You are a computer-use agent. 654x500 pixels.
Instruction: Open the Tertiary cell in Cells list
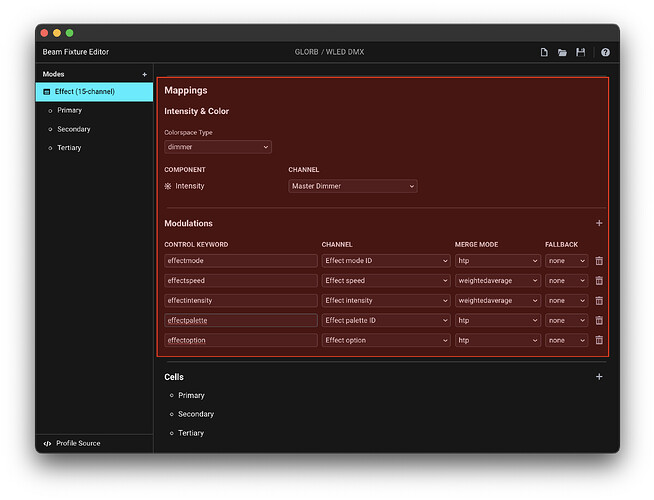pos(191,433)
